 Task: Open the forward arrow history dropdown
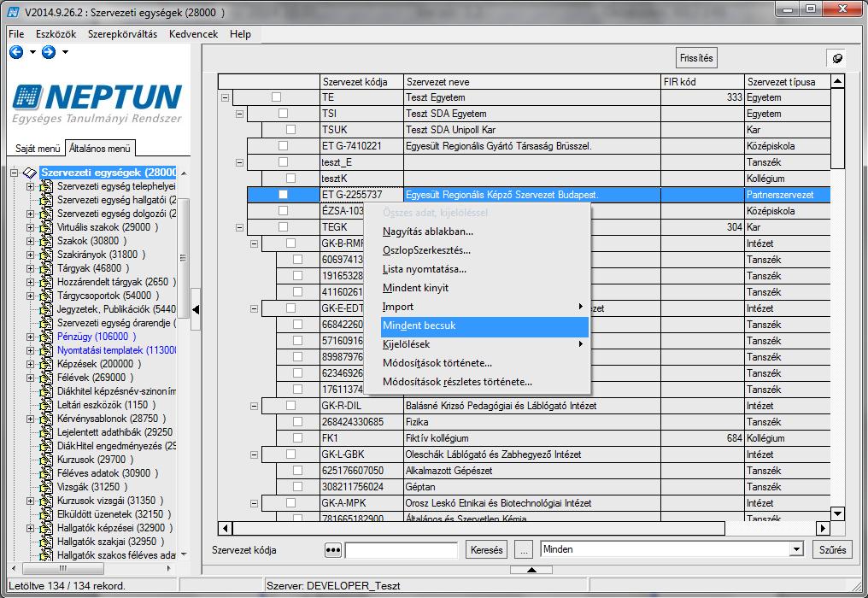65,53
